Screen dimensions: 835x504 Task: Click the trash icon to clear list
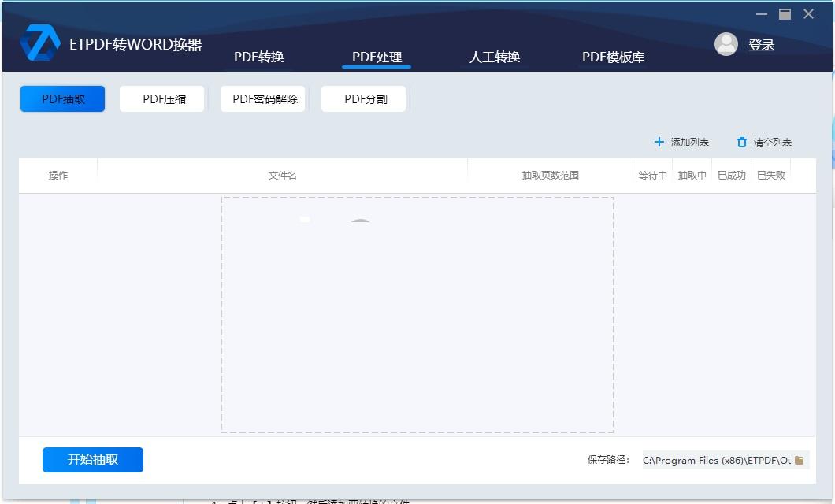coord(741,143)
